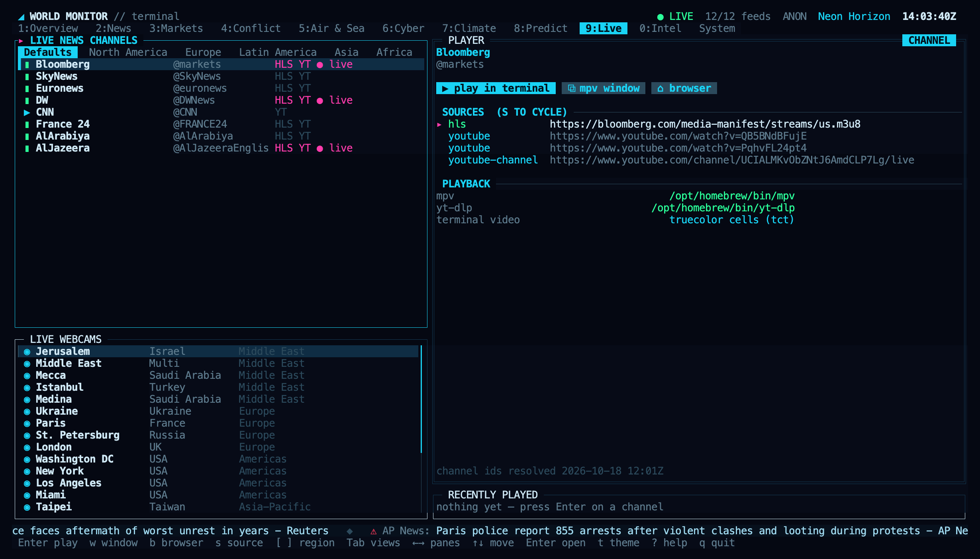Image resolution: width=980 pixels, height=559 pixels.
Task: Open the 3:Markets tab
Action: (176, 28)
